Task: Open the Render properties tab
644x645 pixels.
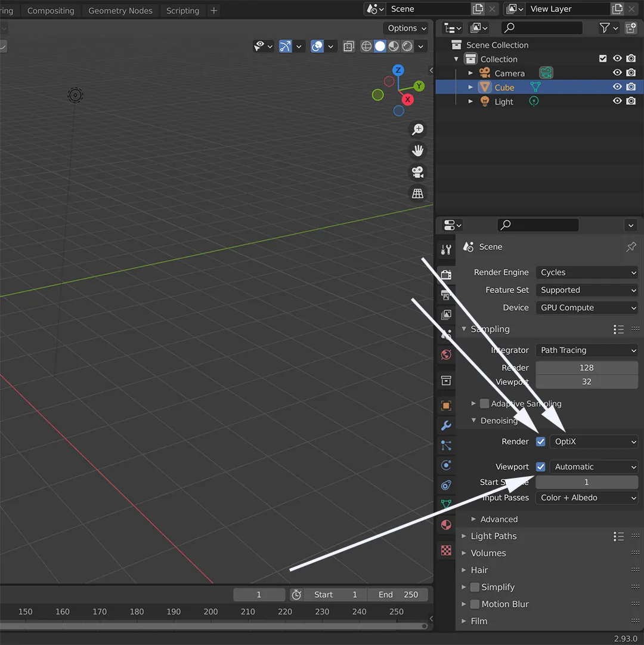Action: [x=446, y=274]
